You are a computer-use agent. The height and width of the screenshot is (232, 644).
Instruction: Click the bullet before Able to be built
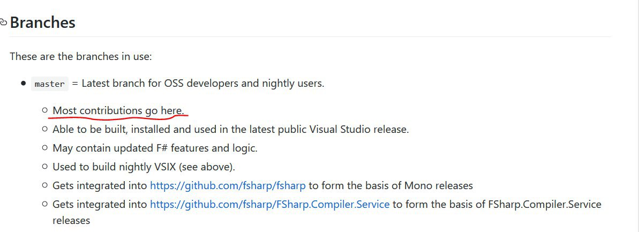click(45, 129)
